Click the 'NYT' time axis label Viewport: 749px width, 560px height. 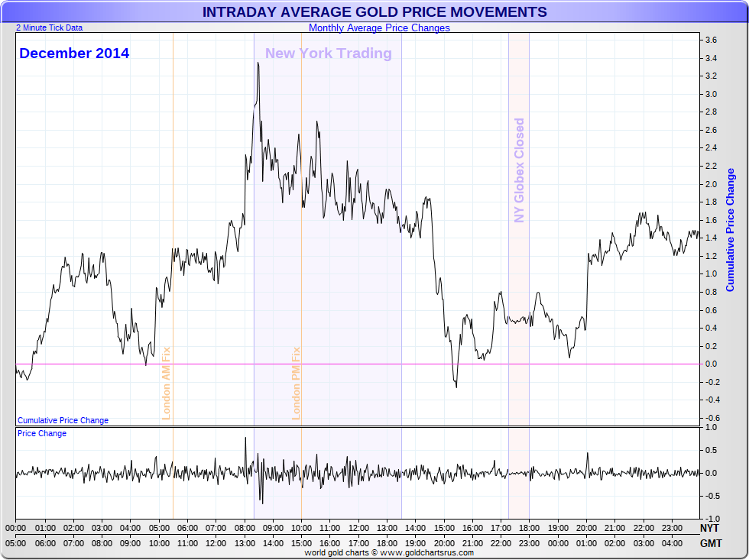click(709, 528)
